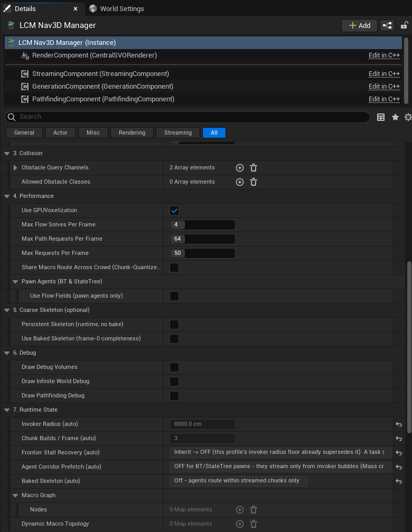Screen dimensions: 412x532
Task: Empty the Allowed Obstacle Classes array
Action: 254,182
